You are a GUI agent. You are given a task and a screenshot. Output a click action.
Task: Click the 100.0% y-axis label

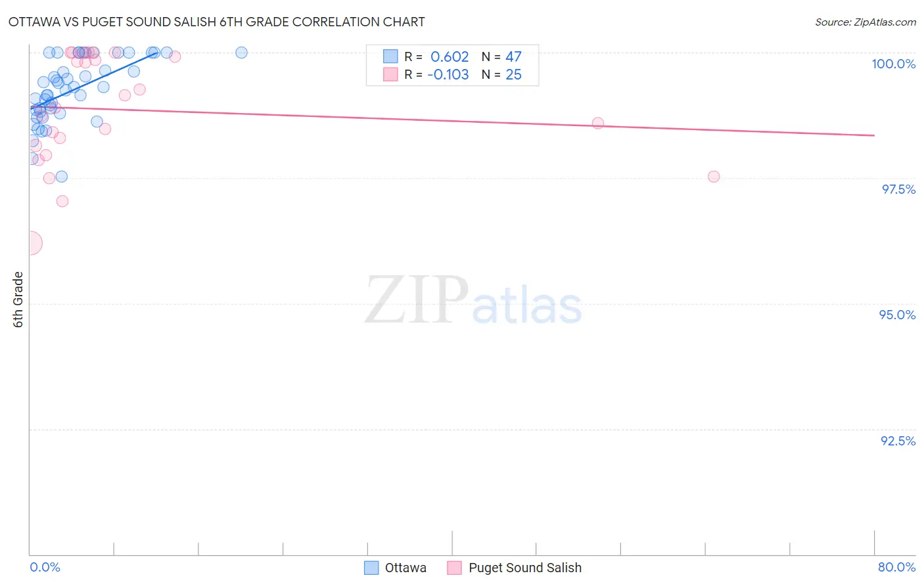click(x=894, y=64)
